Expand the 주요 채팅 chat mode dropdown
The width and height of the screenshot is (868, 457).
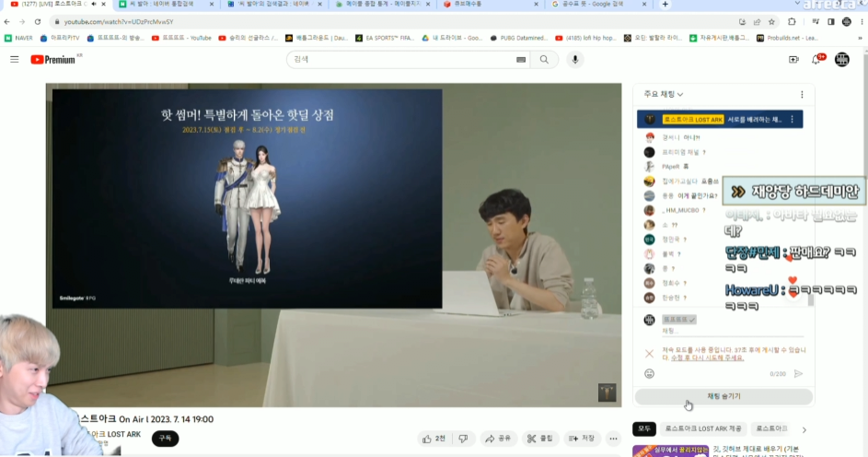coord(663,95)
